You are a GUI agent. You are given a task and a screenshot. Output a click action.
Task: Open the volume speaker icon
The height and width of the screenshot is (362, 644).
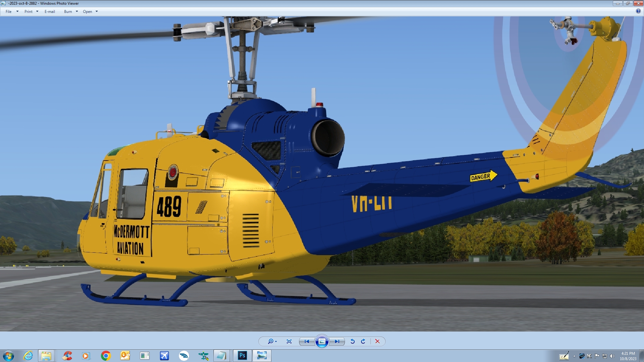[612, 356]
